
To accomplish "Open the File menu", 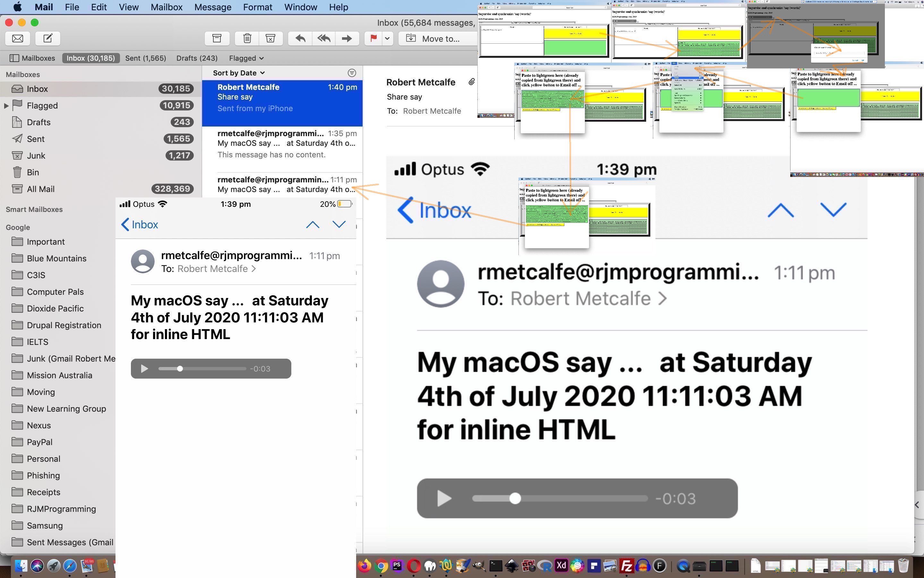I will tap(72, 7).
